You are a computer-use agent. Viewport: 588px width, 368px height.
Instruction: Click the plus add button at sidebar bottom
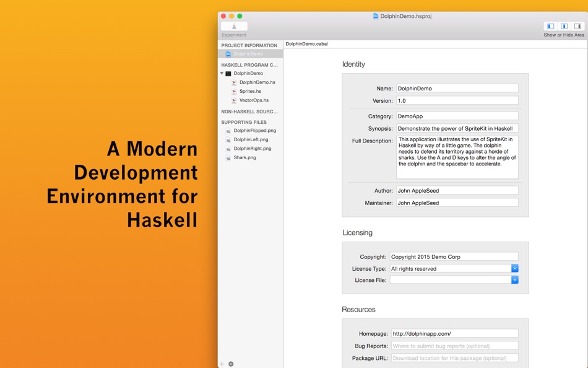(x=222, y=364)
